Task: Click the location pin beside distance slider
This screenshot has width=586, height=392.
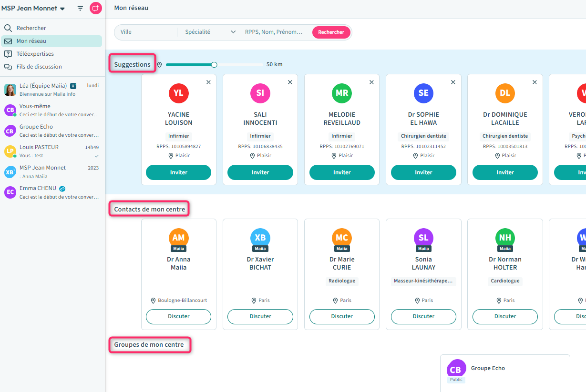Action: [159, 65]
